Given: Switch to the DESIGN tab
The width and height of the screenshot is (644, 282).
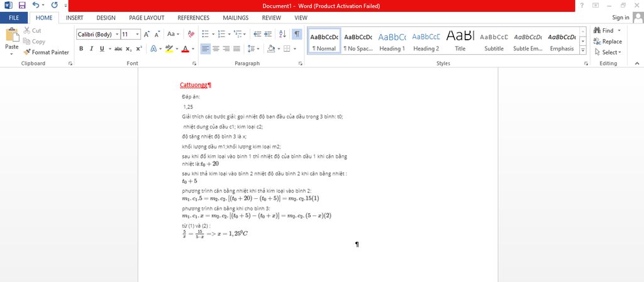Looking at the screenshot, I should [106, 18].
